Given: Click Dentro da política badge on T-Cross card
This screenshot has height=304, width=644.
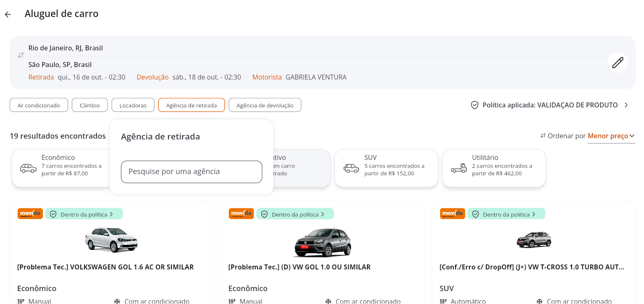Looking at the screenshot, I should coord(506,214).
